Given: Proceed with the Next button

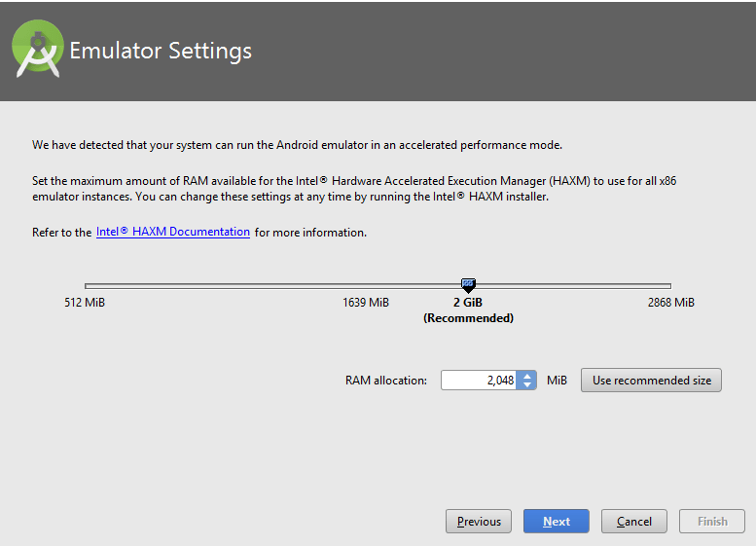Looking at the screenshot, I should (556, 522).
